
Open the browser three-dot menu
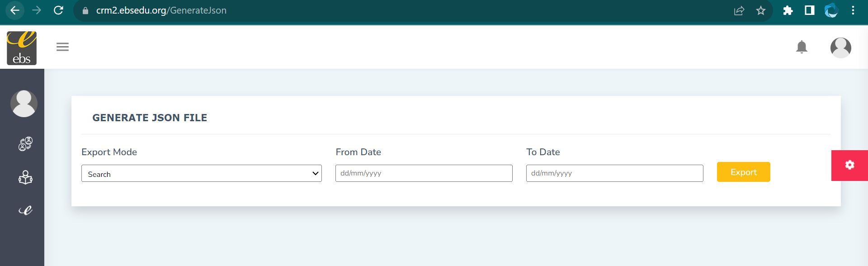pos(853,10)
